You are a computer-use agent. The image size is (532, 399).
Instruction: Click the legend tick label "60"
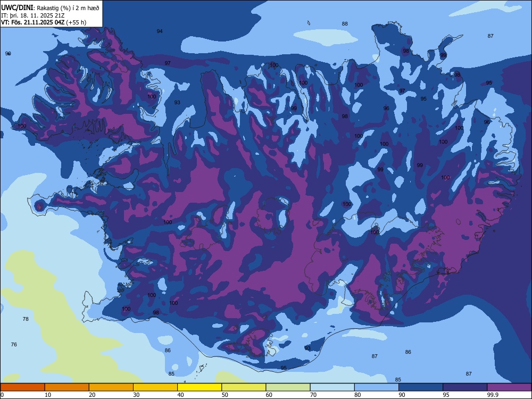coord(269,395)
